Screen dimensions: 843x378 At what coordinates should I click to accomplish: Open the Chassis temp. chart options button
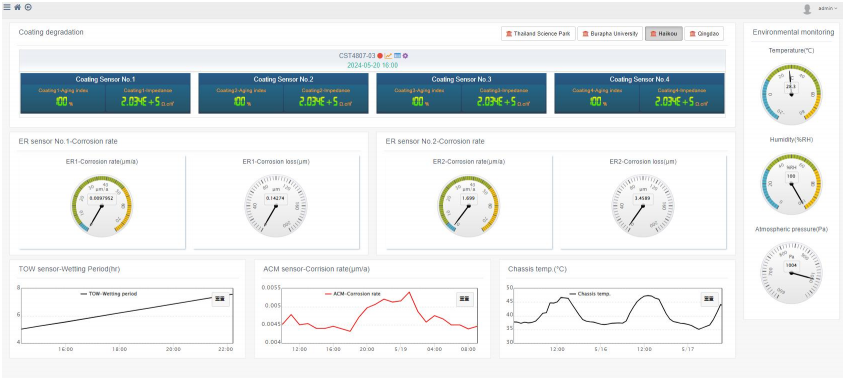pos(710,299)
